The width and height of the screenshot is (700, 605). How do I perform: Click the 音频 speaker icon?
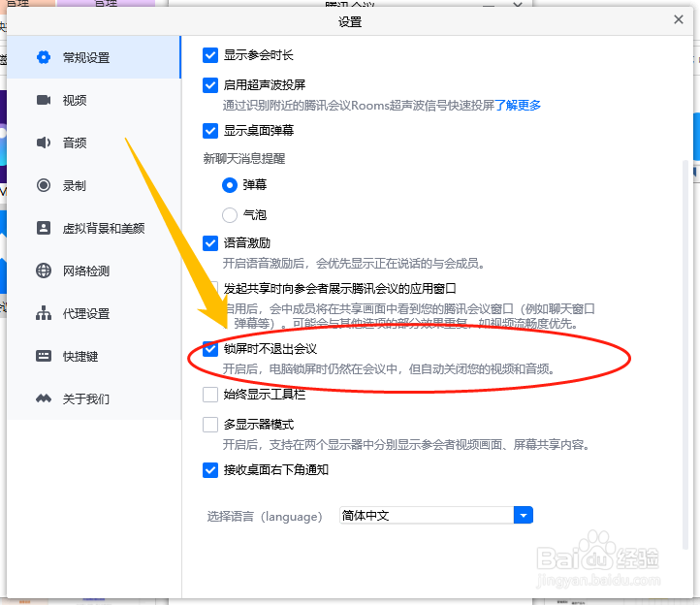(44, 143)
